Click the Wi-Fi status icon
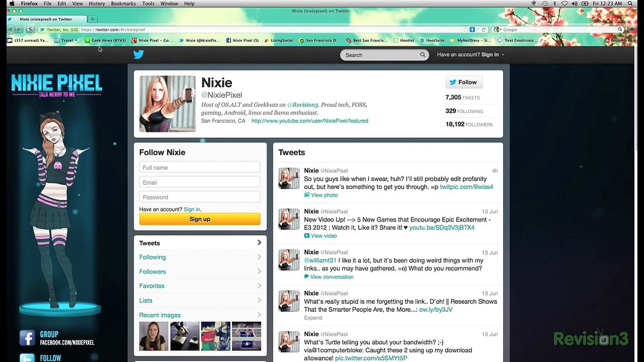Image resolution: width=644 pixels, height=362 pixels. 565,4
